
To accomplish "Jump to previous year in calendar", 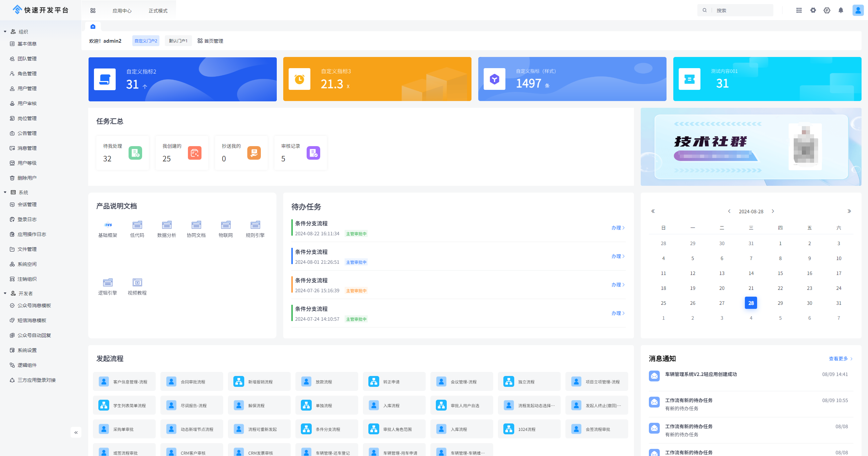I will pyautogui.click(x=653, y=211).
